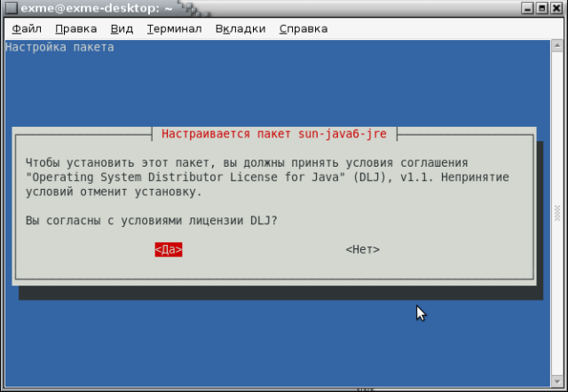Click the 'Настройка пакета' header text
This screenshot has height=392, width=568.
59,47
